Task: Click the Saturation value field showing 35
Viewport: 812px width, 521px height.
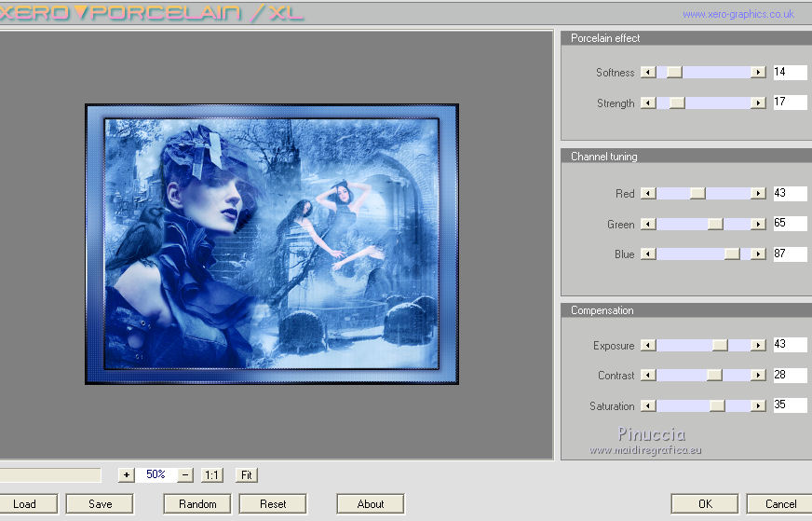Action: [791, 404]
